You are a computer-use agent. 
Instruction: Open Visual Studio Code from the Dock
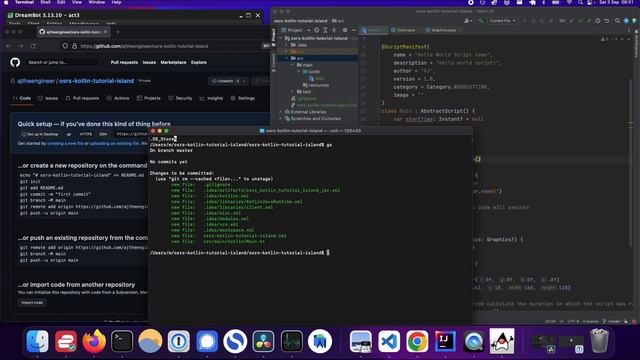tap(389, 341)
